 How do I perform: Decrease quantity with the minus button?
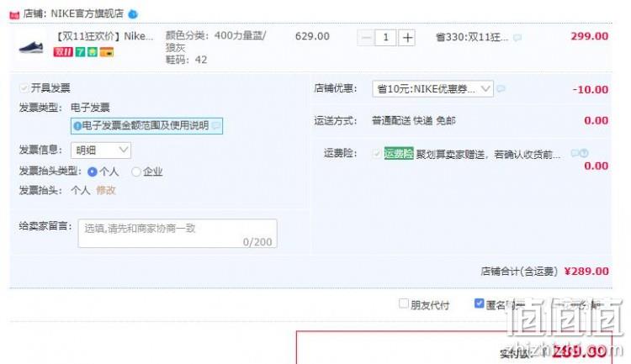[366, 38]
